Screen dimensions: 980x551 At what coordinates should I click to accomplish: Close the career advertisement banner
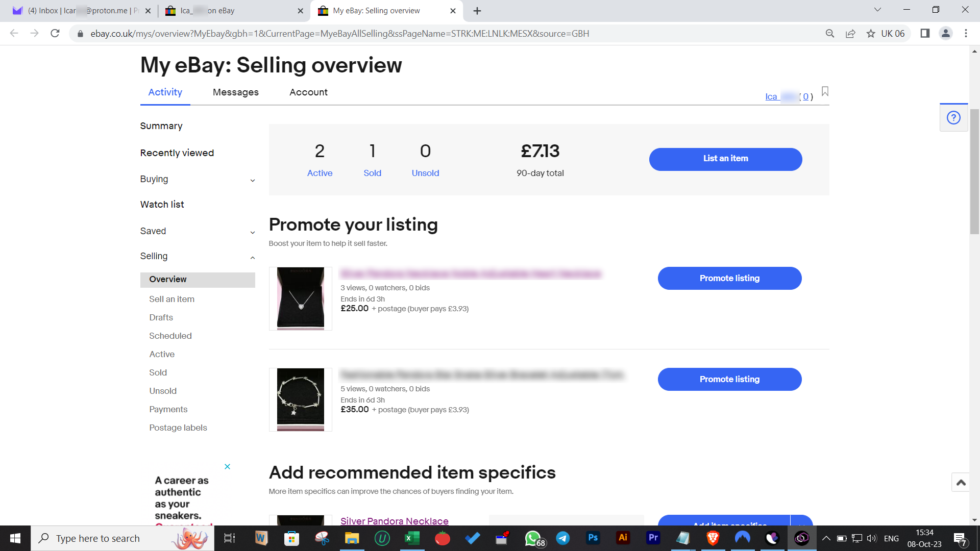(227, 466)
